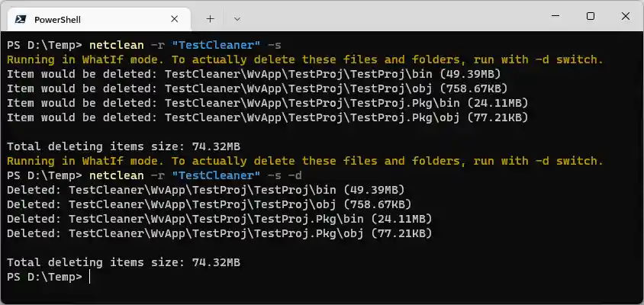Image resolution: width=644 pixels, height=305 pixels.
Task: Maximize the terminal window
Action: [x=590, y=16]
